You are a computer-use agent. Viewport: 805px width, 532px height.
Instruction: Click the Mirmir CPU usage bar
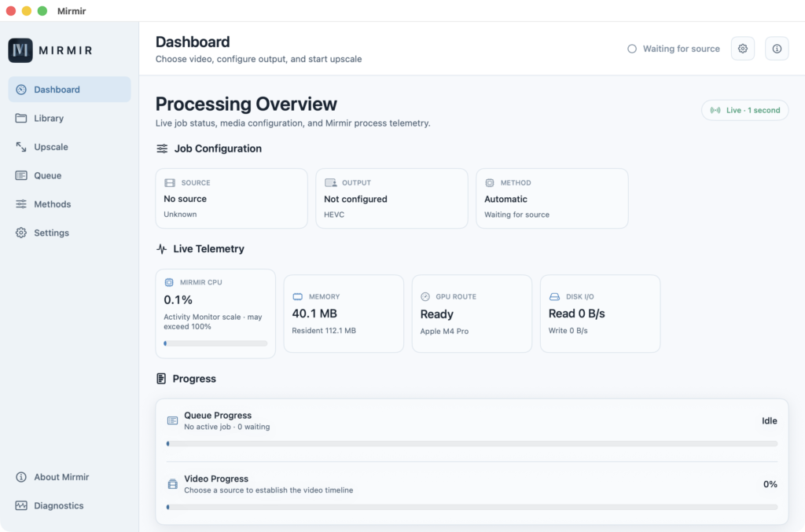[215, 343]
